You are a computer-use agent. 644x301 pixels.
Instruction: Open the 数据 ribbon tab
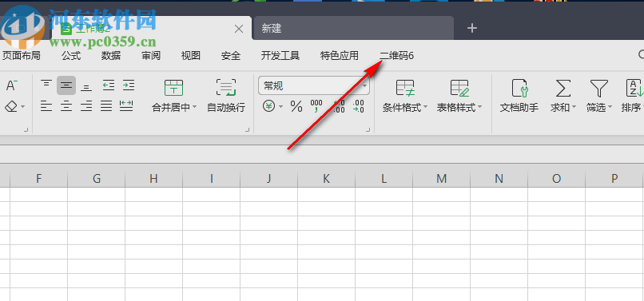click(x=111, y=56)
